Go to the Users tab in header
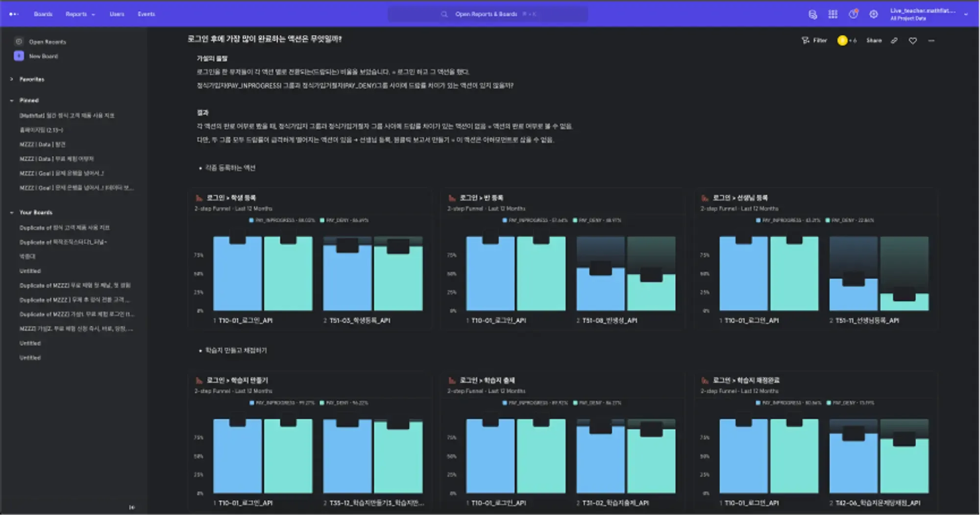Screen dimensions: 980x515 (x=117, y=14)
